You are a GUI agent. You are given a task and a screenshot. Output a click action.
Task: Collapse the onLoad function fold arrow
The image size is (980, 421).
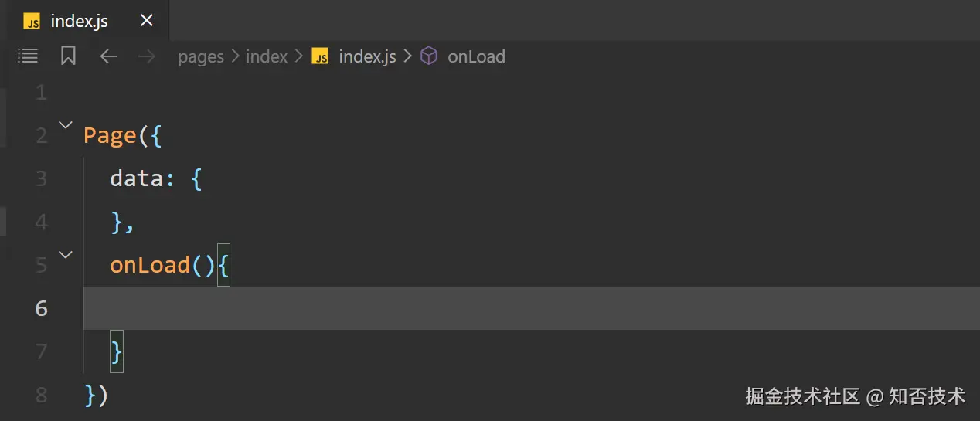click(66, 254)
